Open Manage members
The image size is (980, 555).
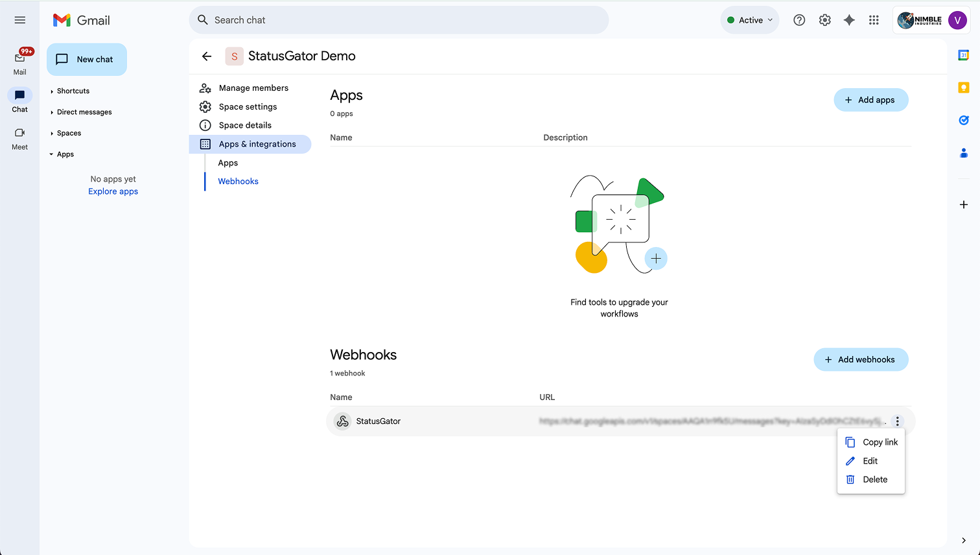[253, 88]
